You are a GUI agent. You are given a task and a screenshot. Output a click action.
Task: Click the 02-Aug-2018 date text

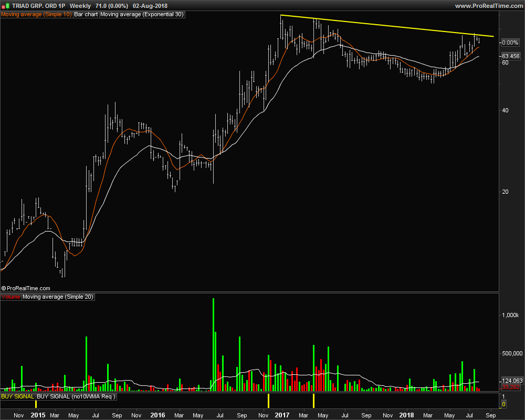coord(150,6)
